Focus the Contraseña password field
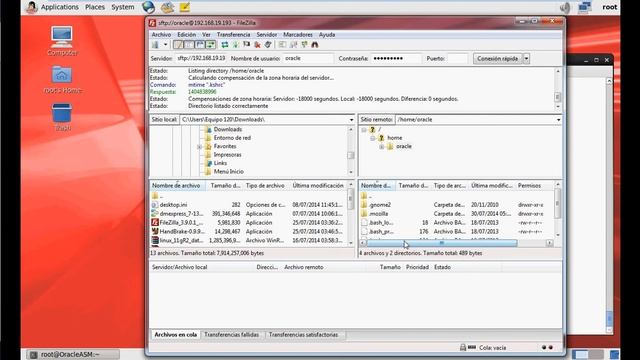The width and height of the screenshot is (640, 360). (396, 58)
